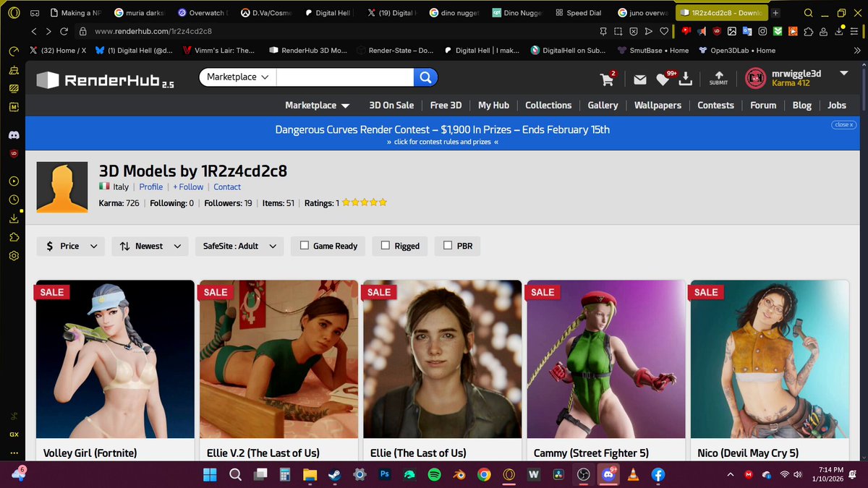The width and height of the screenshot is (868, 488).
Task: Open Spotify from the taskbar
Action: 435,475
